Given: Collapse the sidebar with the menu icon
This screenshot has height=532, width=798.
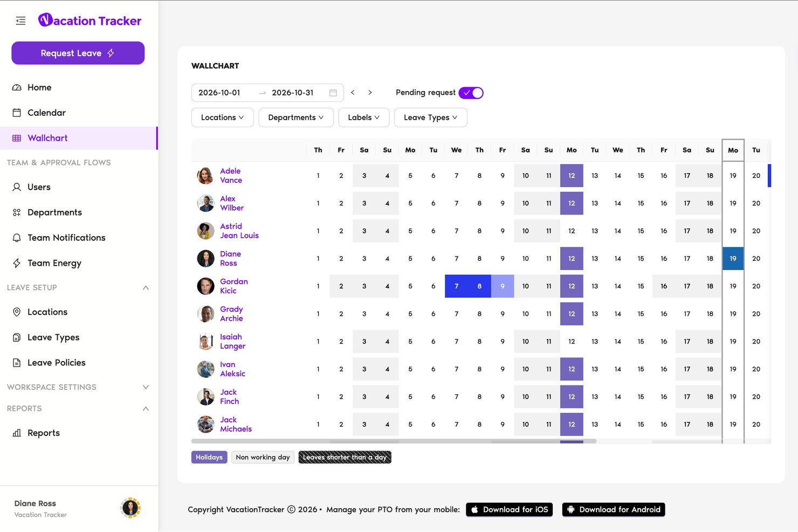Looking at the screenshot, I should pyautogui.click(x=20, y=21).
